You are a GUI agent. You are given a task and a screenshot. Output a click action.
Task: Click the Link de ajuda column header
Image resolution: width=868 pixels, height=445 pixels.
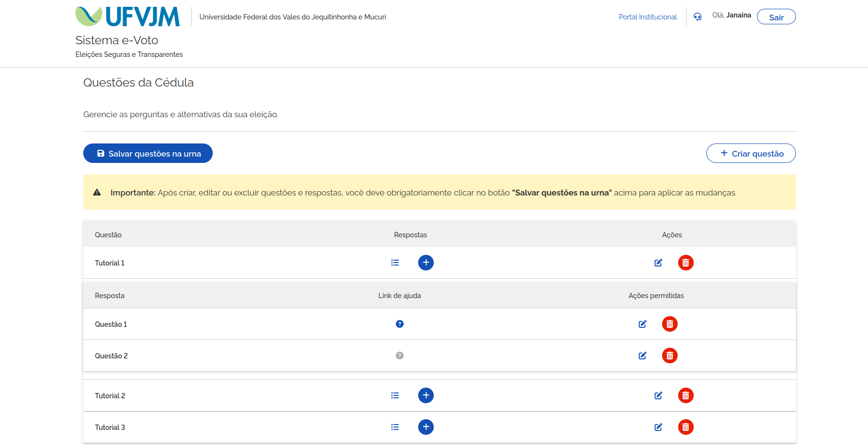(x=400, y=296)
